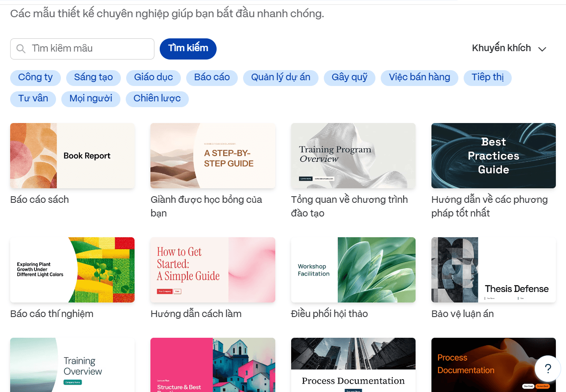The height and width of the screenshot is (392, 566).
Task: Choose the Báo cáo filter tag
Action: click(x=212, y=78)
